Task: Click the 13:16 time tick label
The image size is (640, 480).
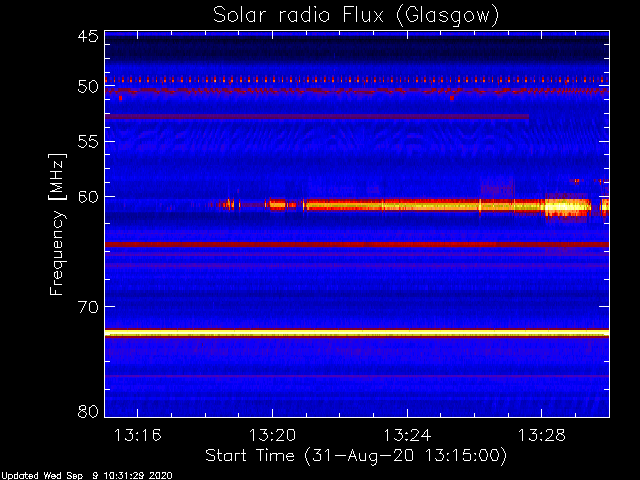Action: (137, 435)
